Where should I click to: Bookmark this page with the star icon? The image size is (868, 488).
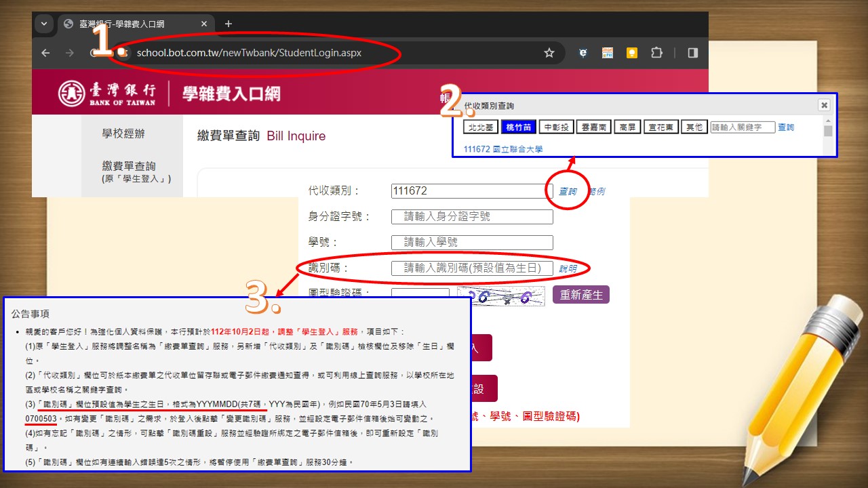[x=549, y=53]
